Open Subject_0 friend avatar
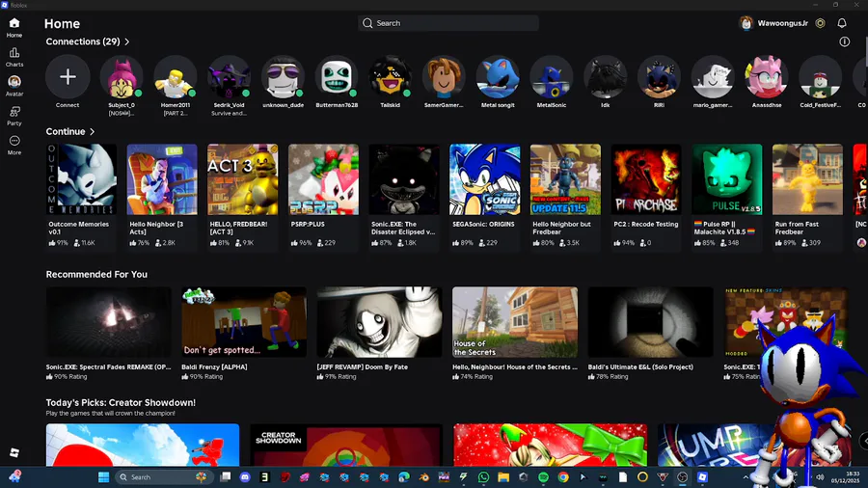 (122, 77)
